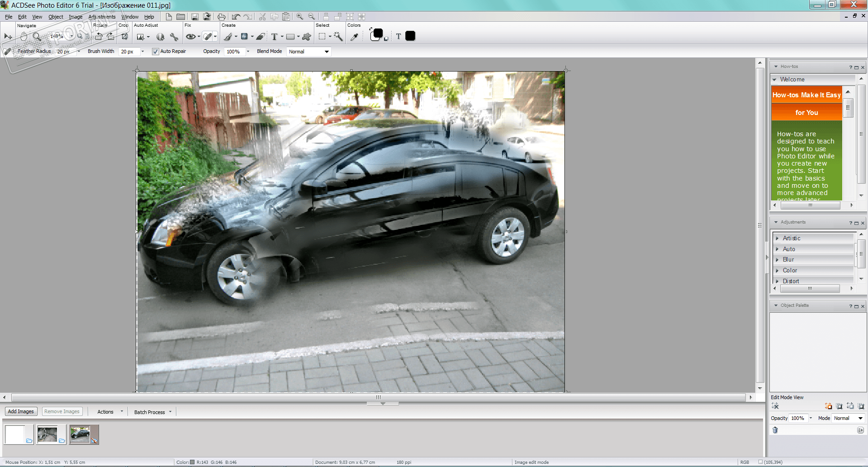Screen dimensions: 868x467
Task: Delete object with the trash icon
Action: coord(775,430)
